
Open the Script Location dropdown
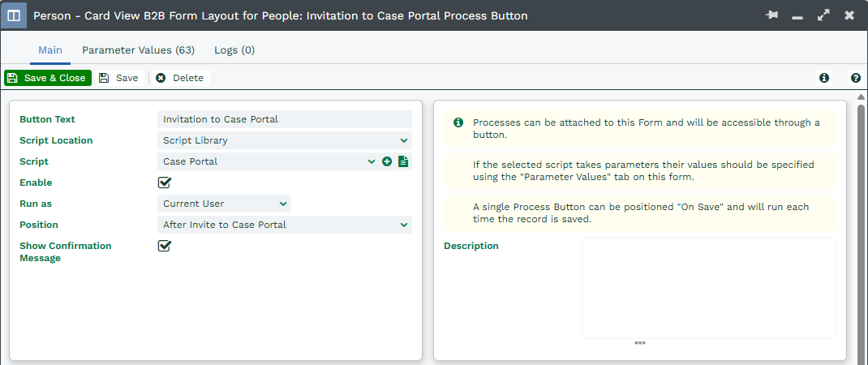[x=284, y=140]
